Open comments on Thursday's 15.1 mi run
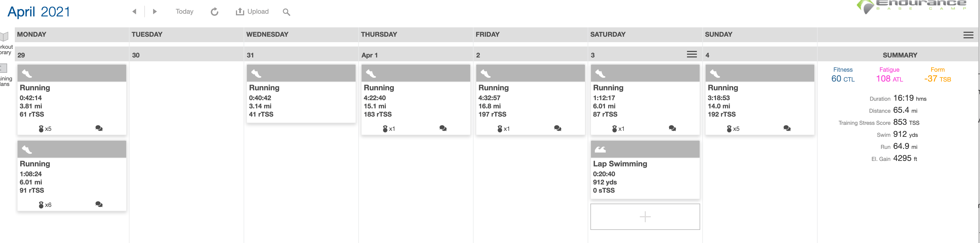 (x=443, y=128)
